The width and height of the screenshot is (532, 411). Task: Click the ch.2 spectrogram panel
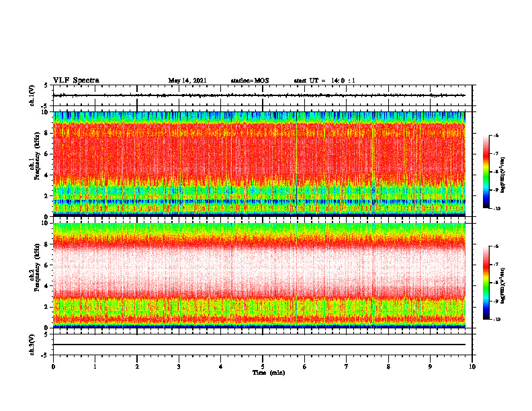259,275
